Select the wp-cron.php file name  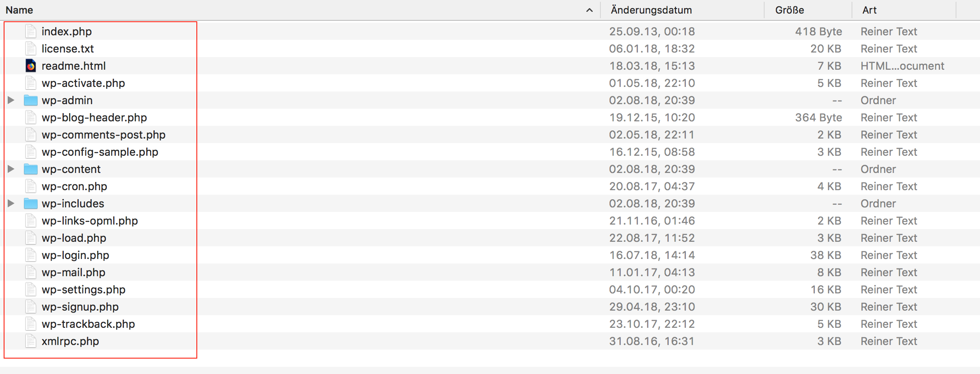coord(74,187)
